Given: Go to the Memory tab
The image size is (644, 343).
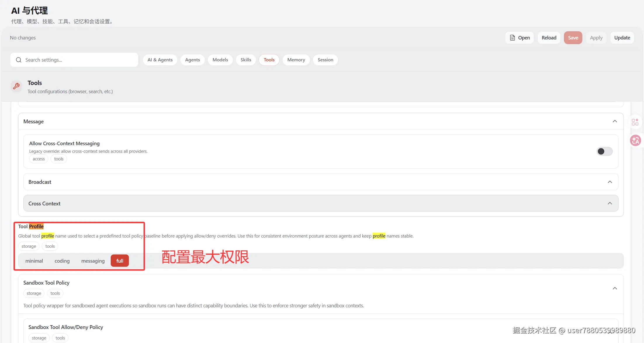Looking at the screenshot, I should tap(296, 60).
